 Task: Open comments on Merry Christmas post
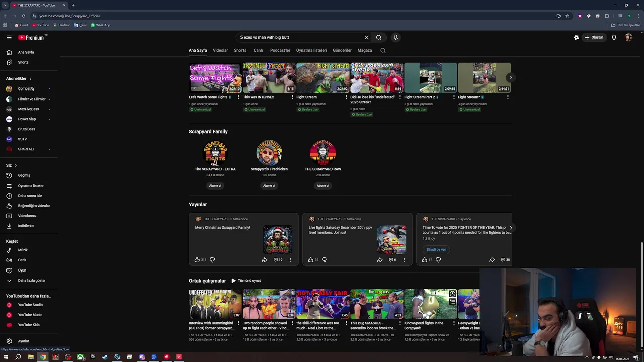click(278, 260)
